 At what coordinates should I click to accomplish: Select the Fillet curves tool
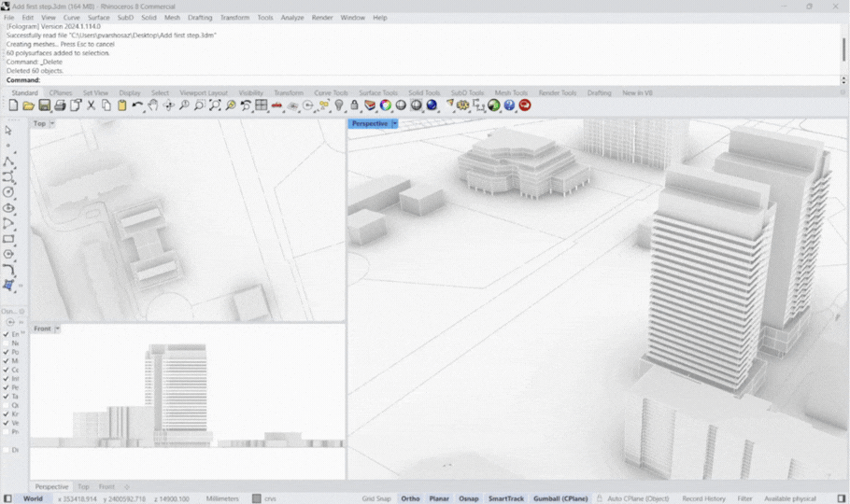point(8,270)
